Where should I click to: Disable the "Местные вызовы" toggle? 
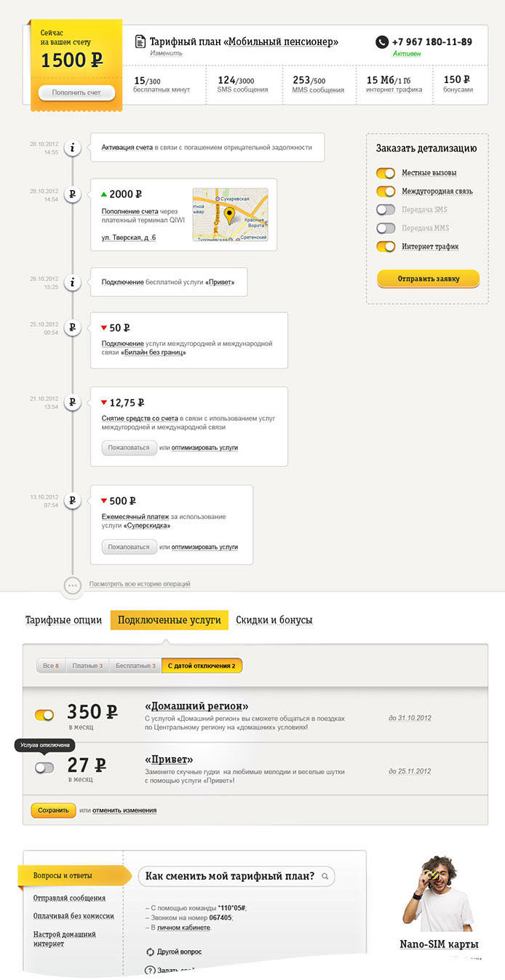click(x=386, y=173)
